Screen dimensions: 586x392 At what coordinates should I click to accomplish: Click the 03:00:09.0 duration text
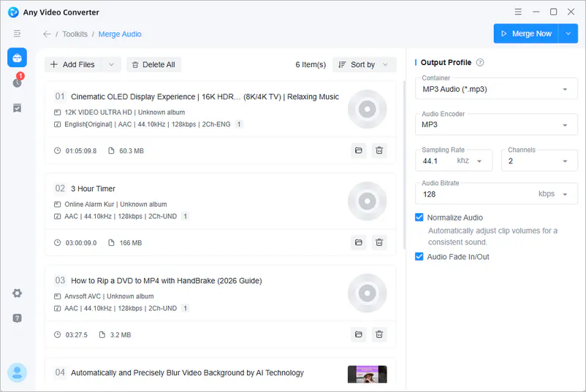[x=81, y=242]
